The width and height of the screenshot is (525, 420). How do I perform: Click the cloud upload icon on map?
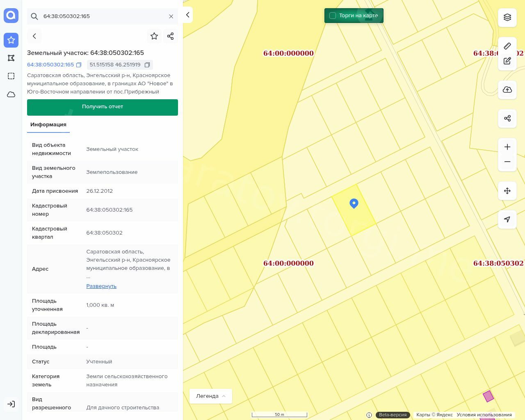pyautogui.click(x=507, y=90)
